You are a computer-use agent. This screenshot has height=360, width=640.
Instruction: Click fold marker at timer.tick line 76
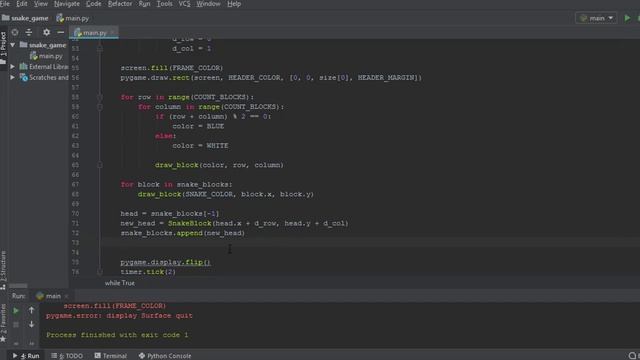tap(100, 272)
